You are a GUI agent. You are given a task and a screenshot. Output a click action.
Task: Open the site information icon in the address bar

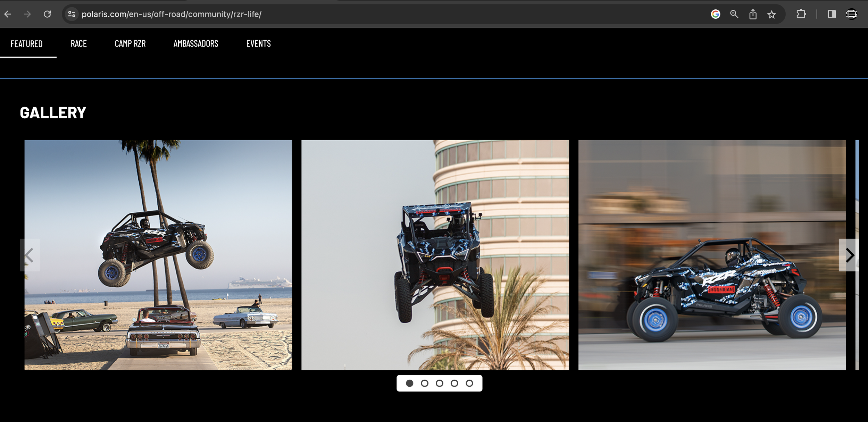tap(72, 14)
